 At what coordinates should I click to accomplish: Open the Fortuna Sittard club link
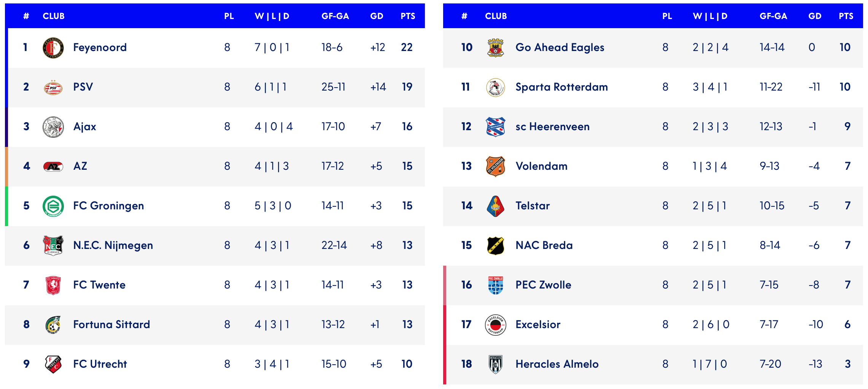[x=111, y=325]
